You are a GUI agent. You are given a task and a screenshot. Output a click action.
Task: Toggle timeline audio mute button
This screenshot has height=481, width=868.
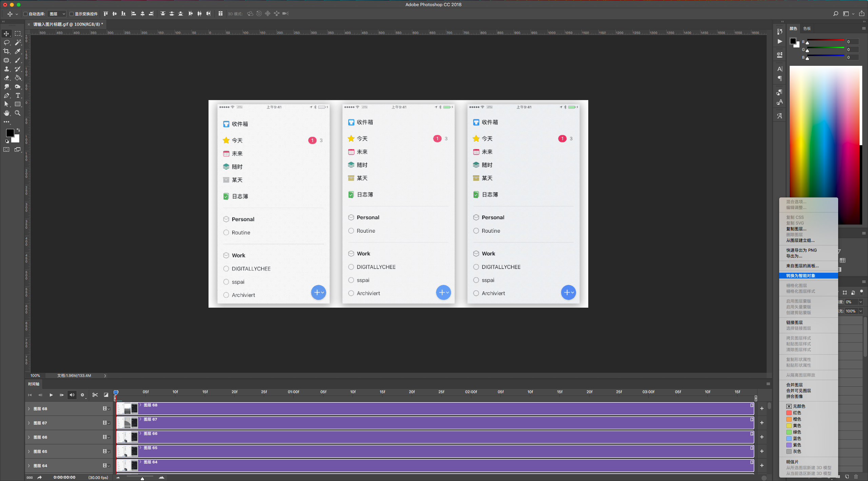72,395
